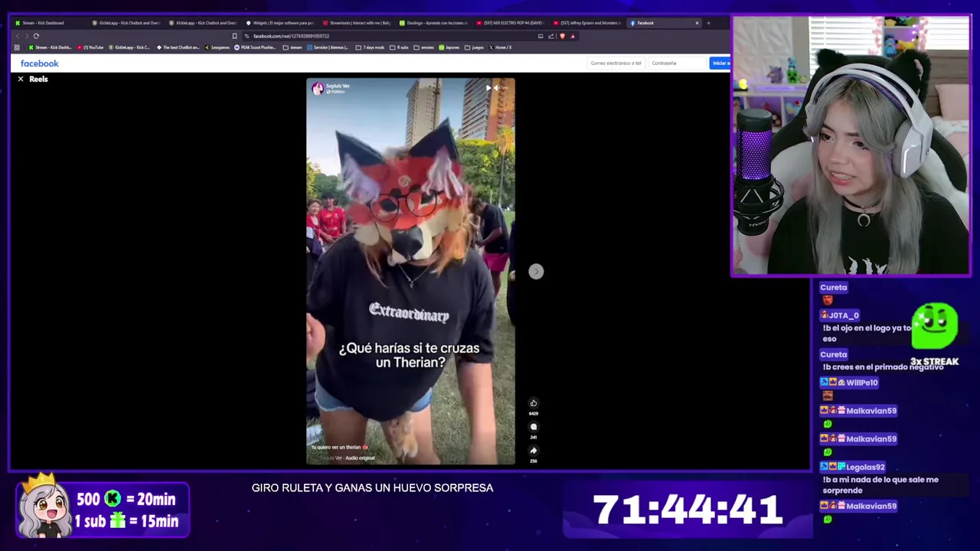Click the apps grid icon in bookmarks bar

click(x=17, y=47)
